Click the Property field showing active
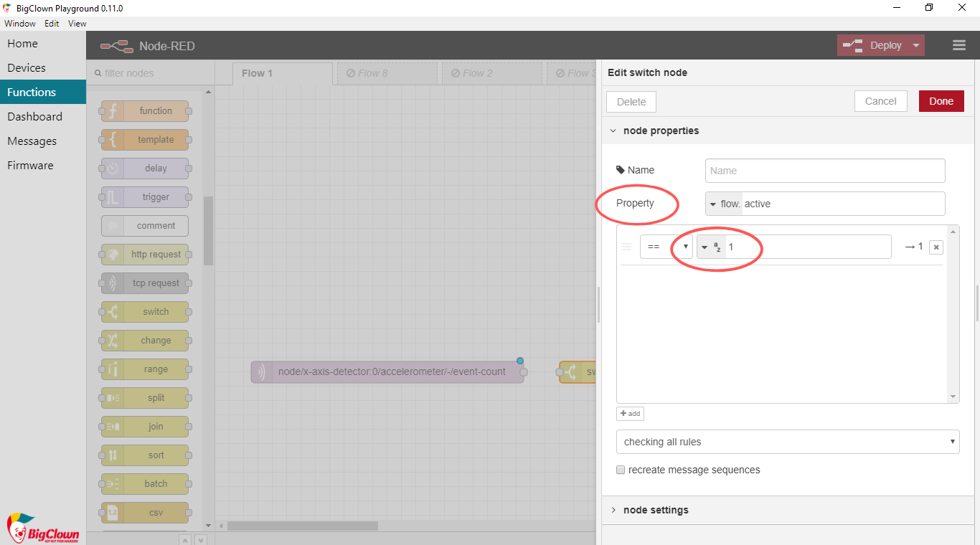 tap(844, 204)
